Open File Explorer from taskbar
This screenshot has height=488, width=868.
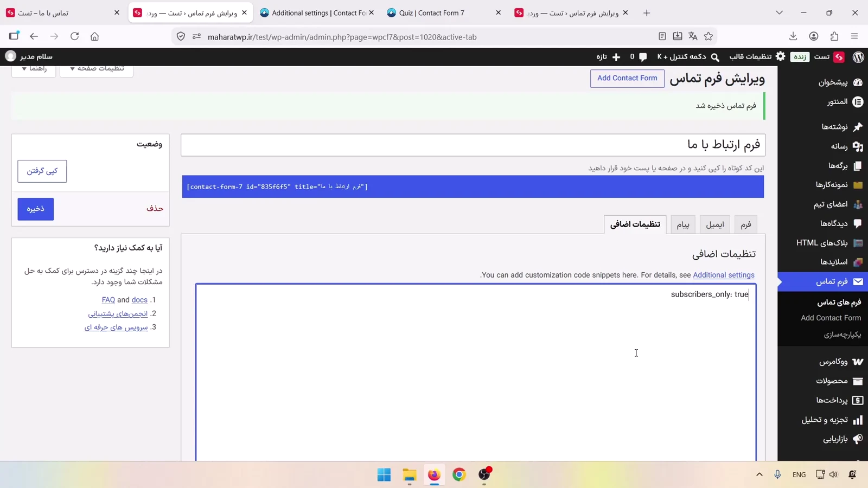(410, 474)
